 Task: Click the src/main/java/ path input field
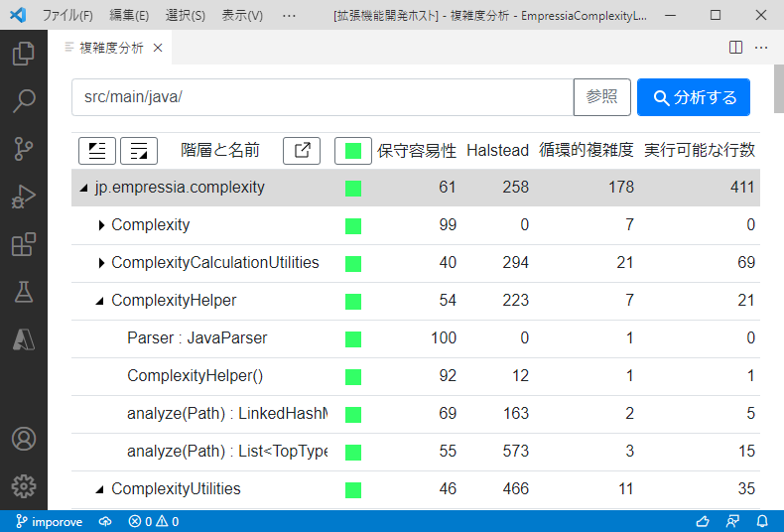tap(323, 97)
